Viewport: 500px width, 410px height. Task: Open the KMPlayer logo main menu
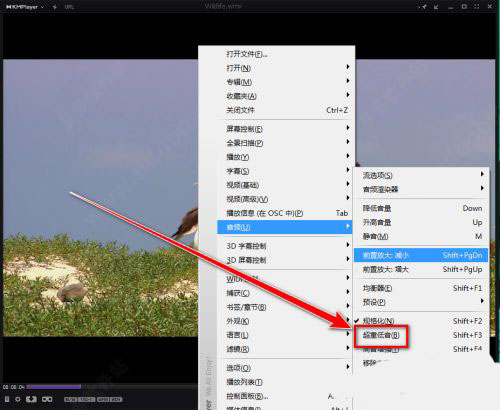[x=25, y=7]
